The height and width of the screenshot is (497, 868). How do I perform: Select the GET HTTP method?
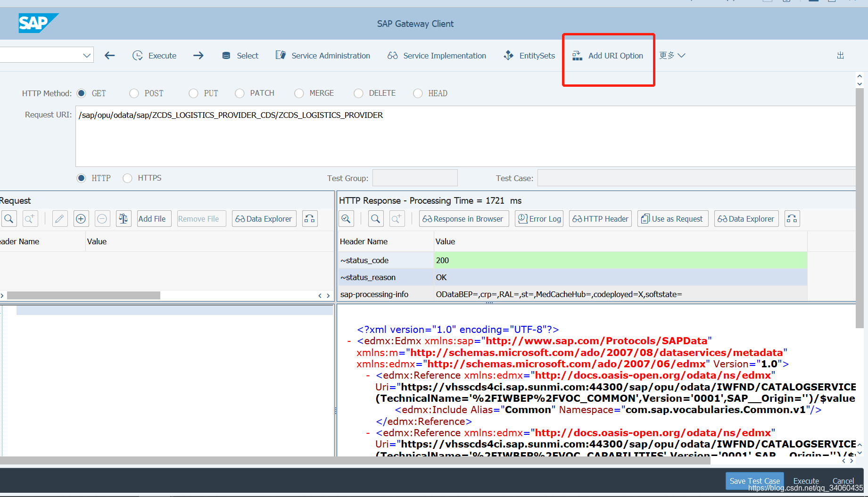click(x=82, y=93)
